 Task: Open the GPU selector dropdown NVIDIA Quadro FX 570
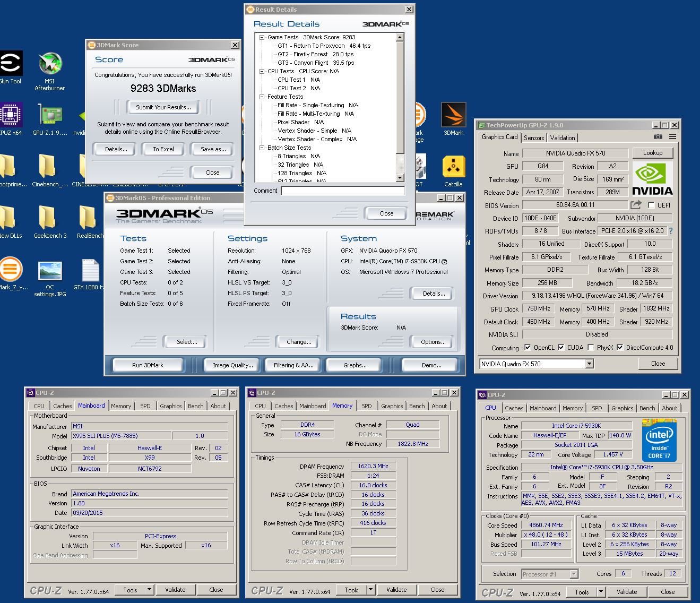pos(589,364)
